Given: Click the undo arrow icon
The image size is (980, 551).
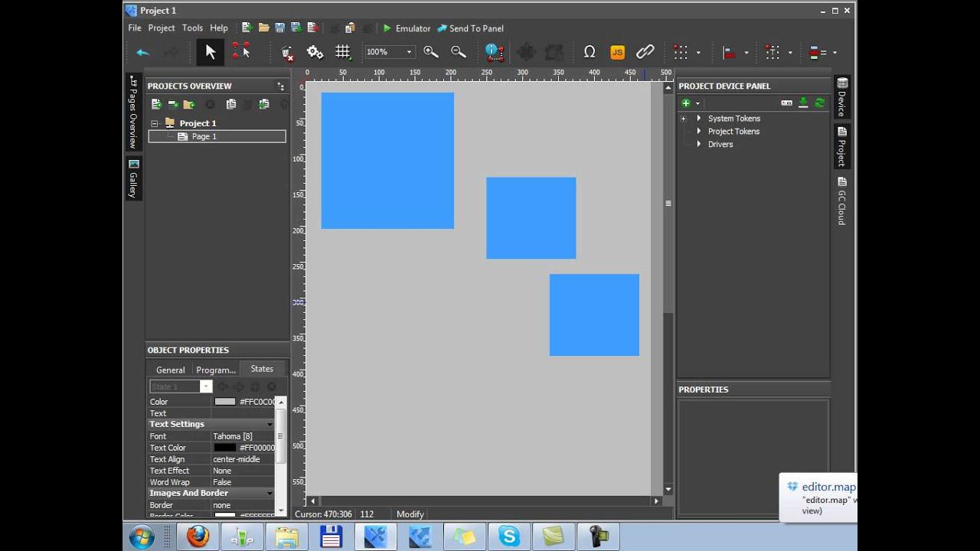Looking at the screenshot, I should pos(142,52).
